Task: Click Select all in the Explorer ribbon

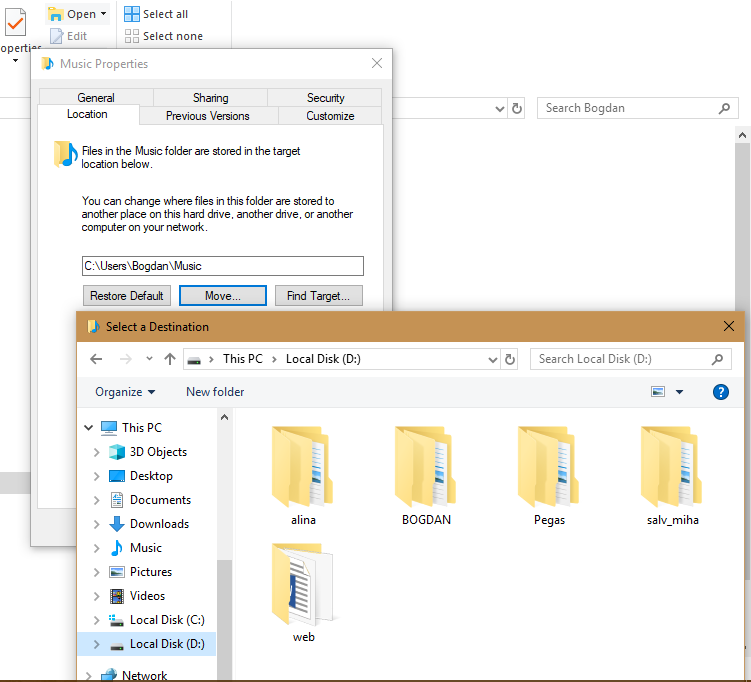Action: point(156,14)
